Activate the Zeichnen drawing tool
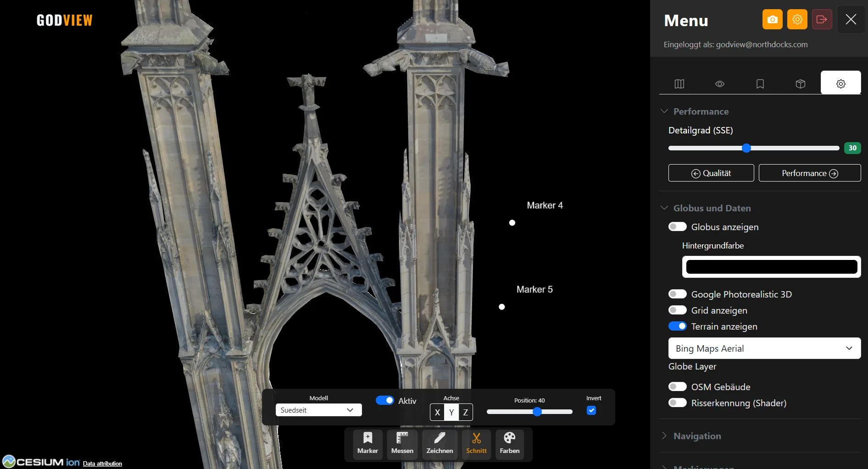Image resolution: width=868 pixels, height=469 pixels. coord(440,444)
